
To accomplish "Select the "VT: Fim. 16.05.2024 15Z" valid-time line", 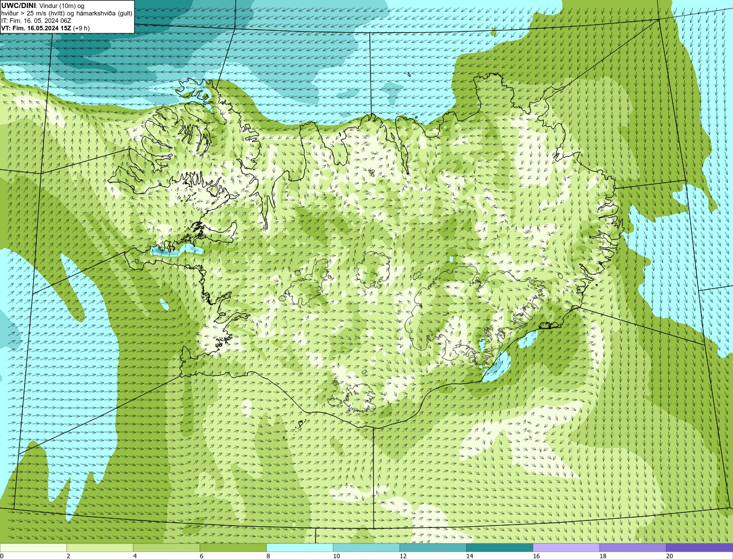I will [x=36, y=28].
